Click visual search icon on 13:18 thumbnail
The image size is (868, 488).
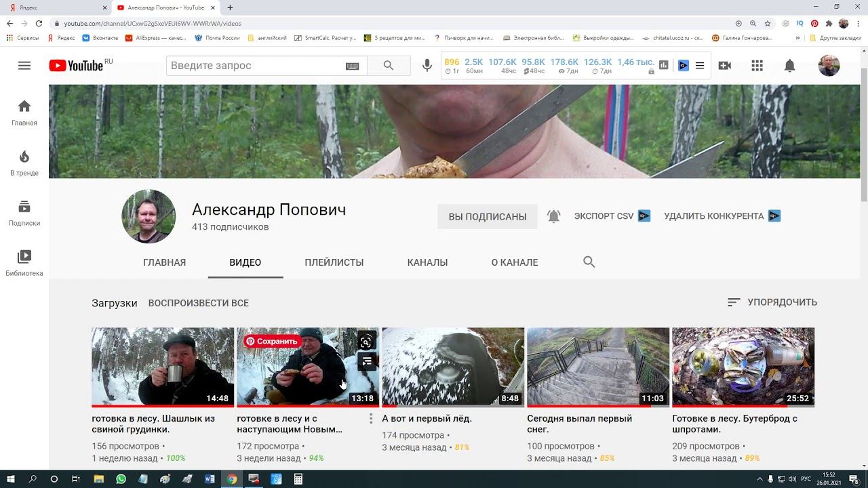coord(366,342)
